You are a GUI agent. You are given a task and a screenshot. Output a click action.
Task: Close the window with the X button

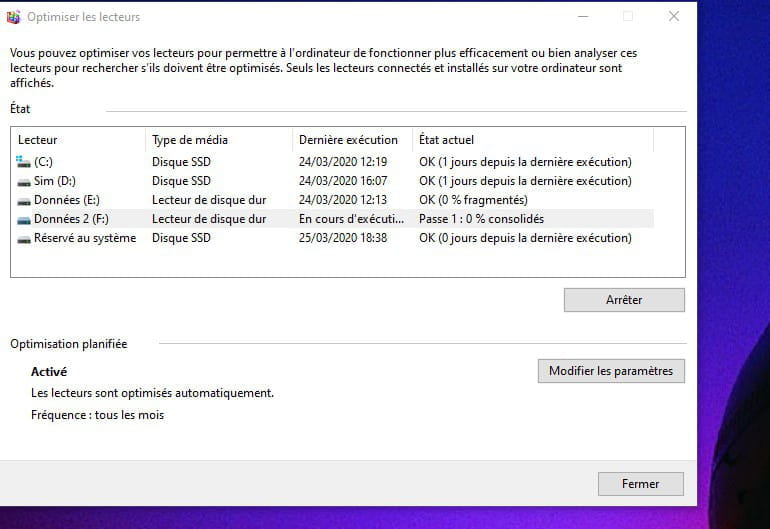click(x=673, y=17)
